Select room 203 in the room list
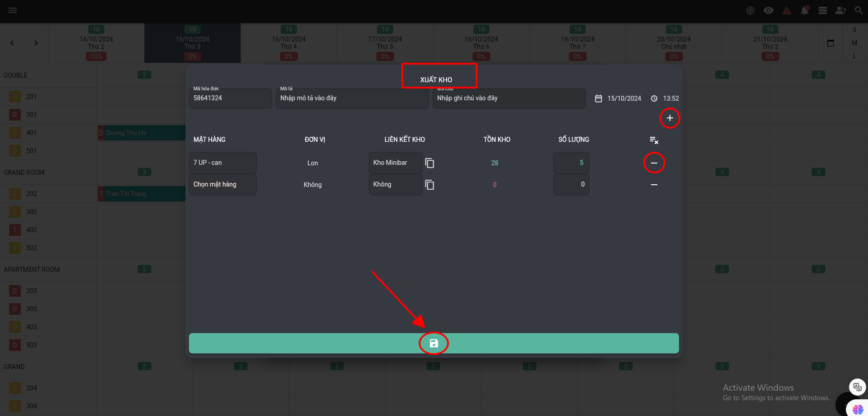 [x=31, y=291]
